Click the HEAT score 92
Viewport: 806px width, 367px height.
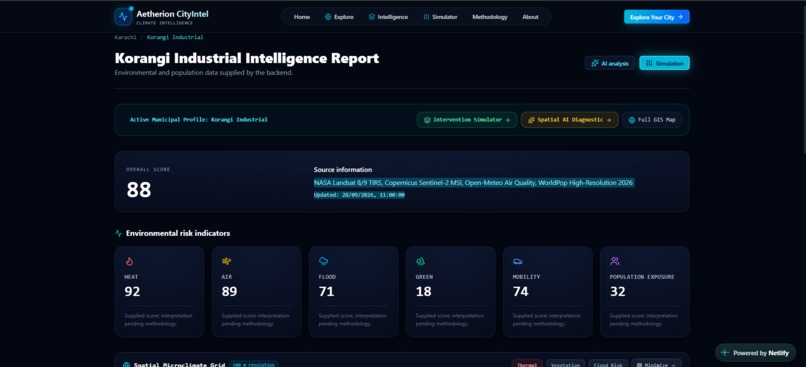tap(132, 291)
